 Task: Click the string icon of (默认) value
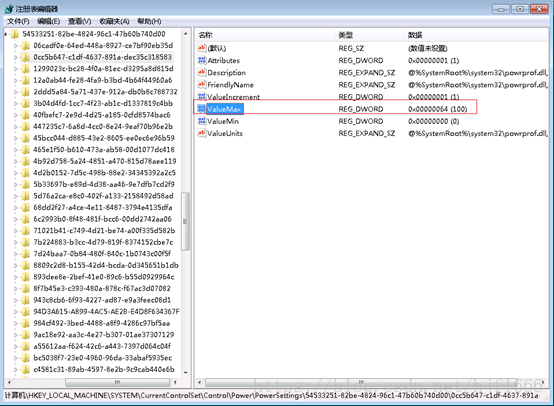[x=202, y=48]
